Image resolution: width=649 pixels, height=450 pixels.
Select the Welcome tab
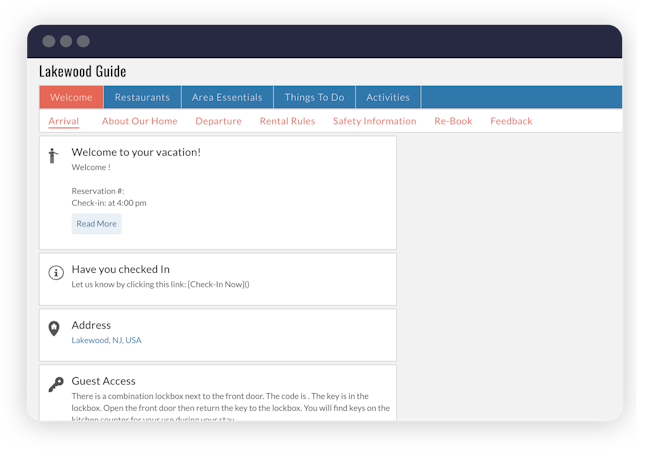(71, 97)
